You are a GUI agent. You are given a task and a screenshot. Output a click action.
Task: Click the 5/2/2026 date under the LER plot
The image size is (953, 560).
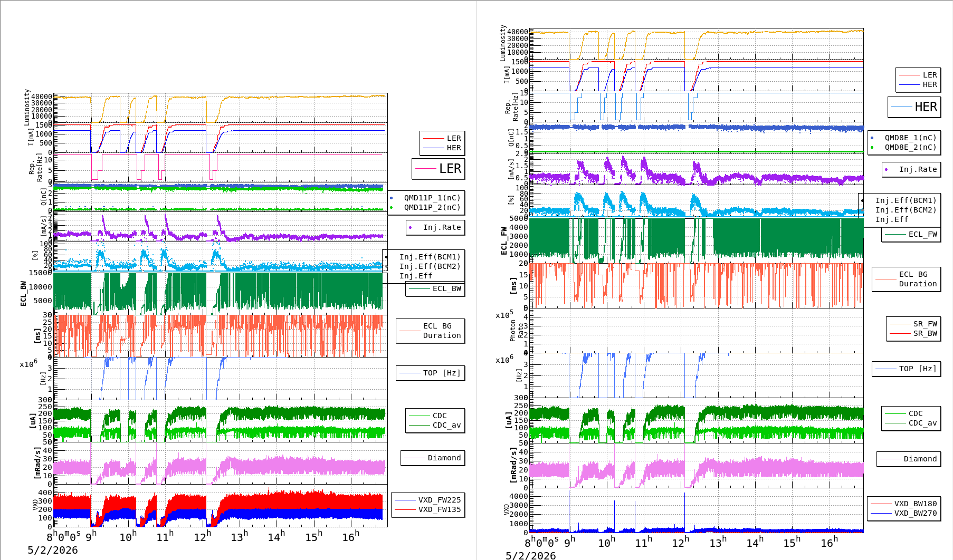pyautogui.click(x=53, y=550)
